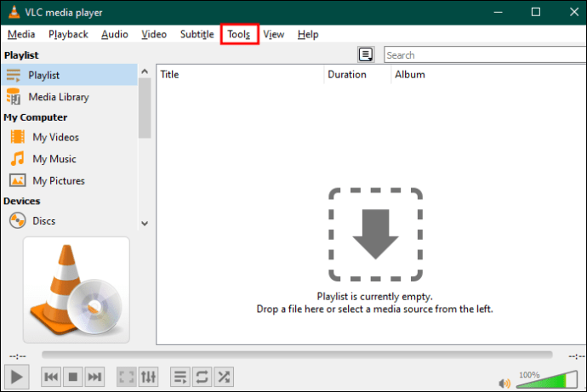Open the Tools menu
This screenshot has width=587, height=392.
(238, 34)
